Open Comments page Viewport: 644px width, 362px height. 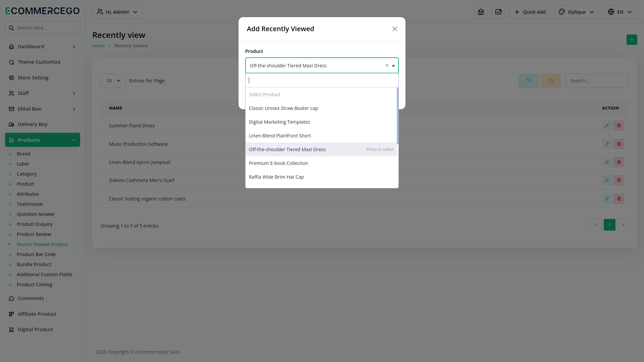pyautogui.click(x=43, y=298)
